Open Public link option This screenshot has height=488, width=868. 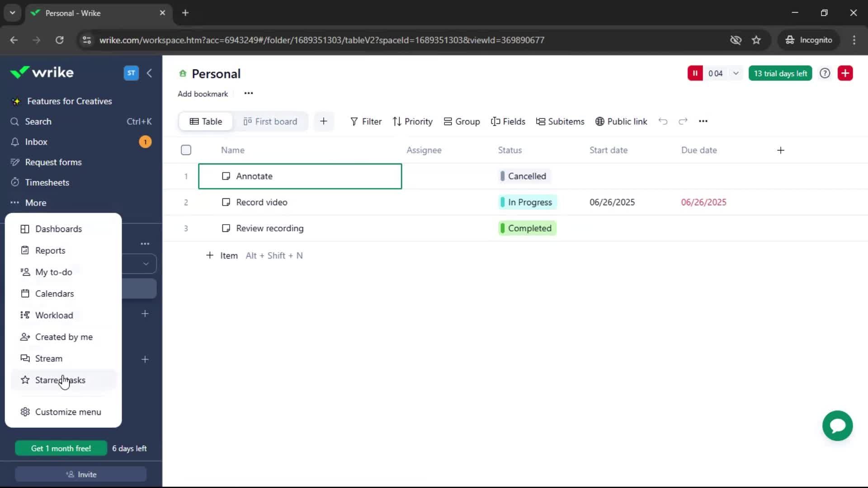tap(621, 122)
